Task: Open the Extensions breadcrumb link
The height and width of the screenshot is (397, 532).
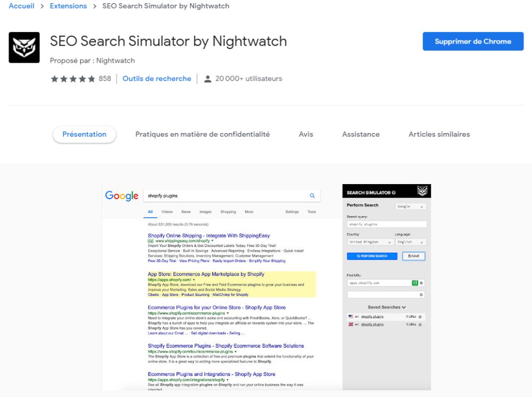Action: [68, 6]
